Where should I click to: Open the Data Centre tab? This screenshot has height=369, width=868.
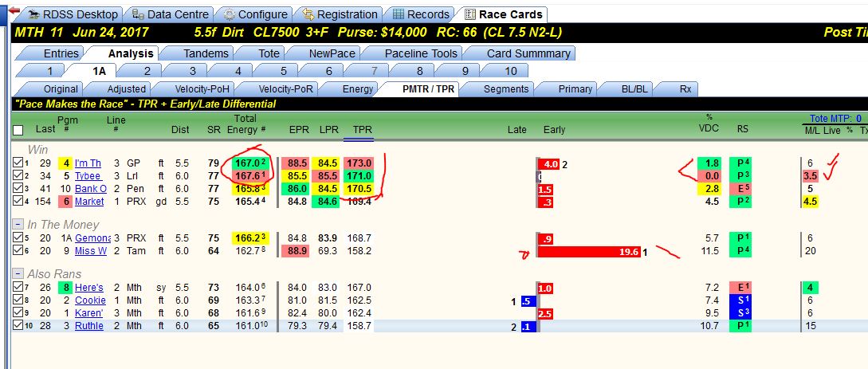click(170, 14)
